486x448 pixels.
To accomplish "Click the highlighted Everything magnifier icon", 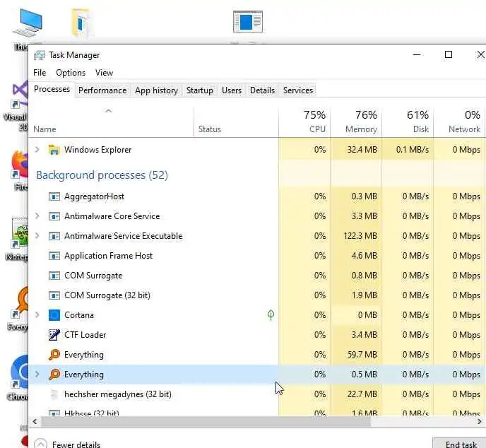I will [x=54, y=375].
